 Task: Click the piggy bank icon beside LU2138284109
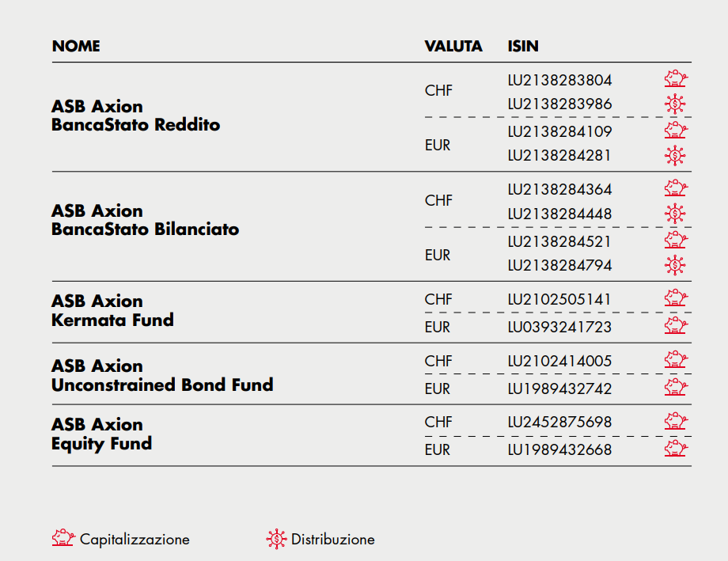point(676,131)
